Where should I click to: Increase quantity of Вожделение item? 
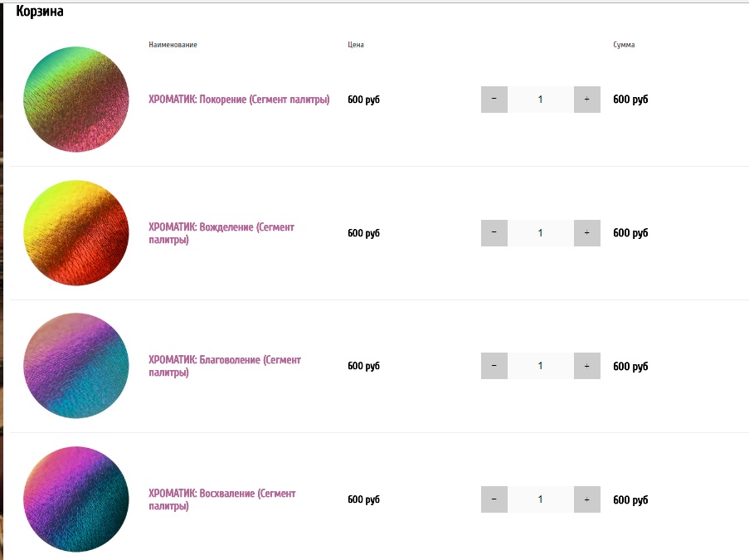click(x=587, y=233)
